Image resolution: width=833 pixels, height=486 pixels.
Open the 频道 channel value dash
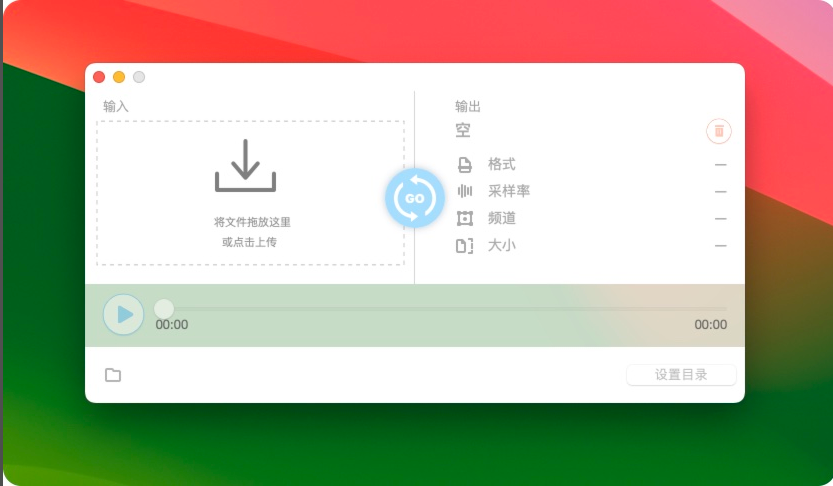point(720,219)
